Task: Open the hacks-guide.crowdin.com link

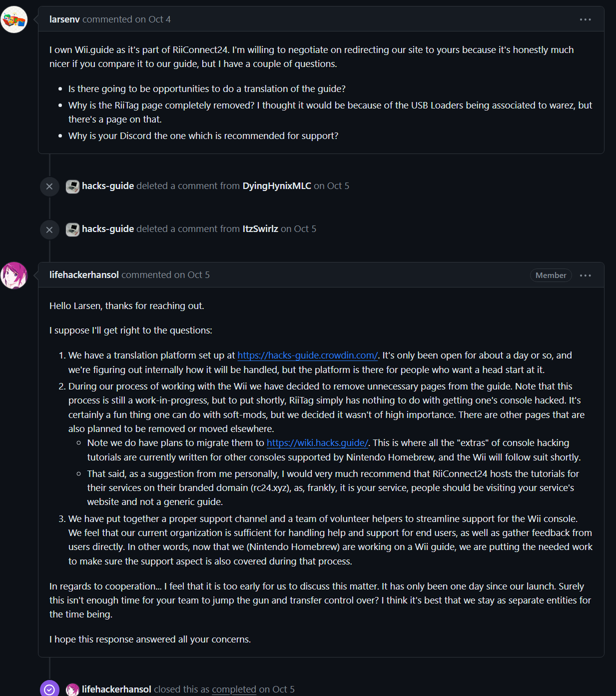Action: [307, 355]
